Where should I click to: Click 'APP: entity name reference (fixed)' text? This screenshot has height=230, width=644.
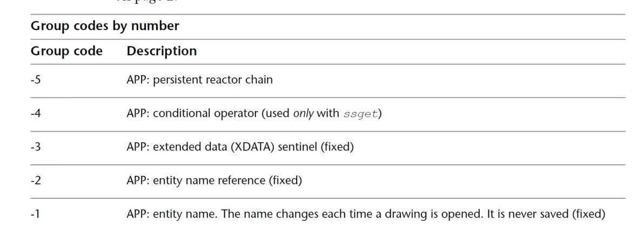214,181
